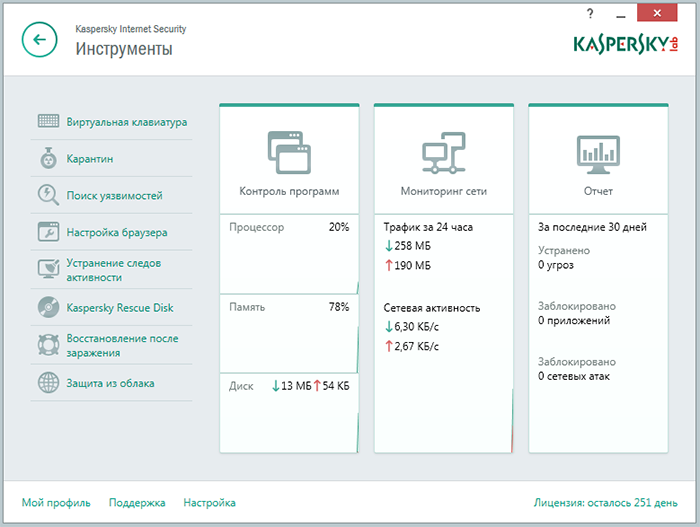The image size is (700, 527).
Task: Click the report chart monitor icon
Action: tap(598, 155)
